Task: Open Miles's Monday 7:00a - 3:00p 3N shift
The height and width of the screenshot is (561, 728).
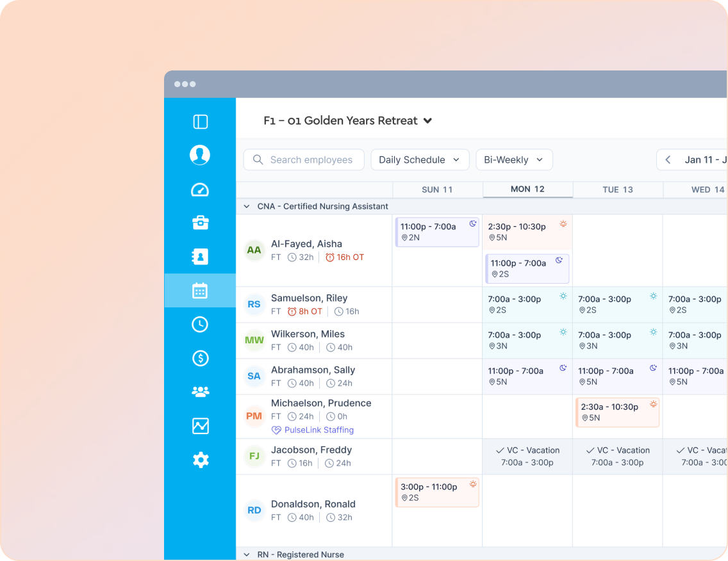Action: [x=527, y=341]
